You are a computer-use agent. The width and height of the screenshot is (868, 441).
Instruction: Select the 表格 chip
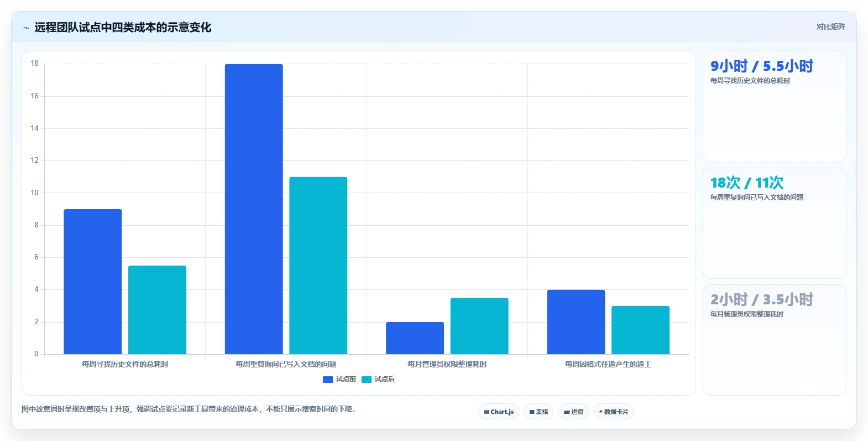(x=538, y=412)
